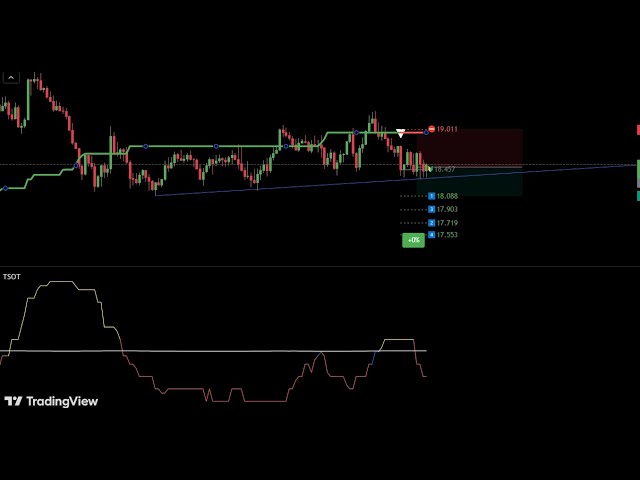640x480 pixels.
Task: Click the blue target badge beside 17.553
Action: point(431,235)
